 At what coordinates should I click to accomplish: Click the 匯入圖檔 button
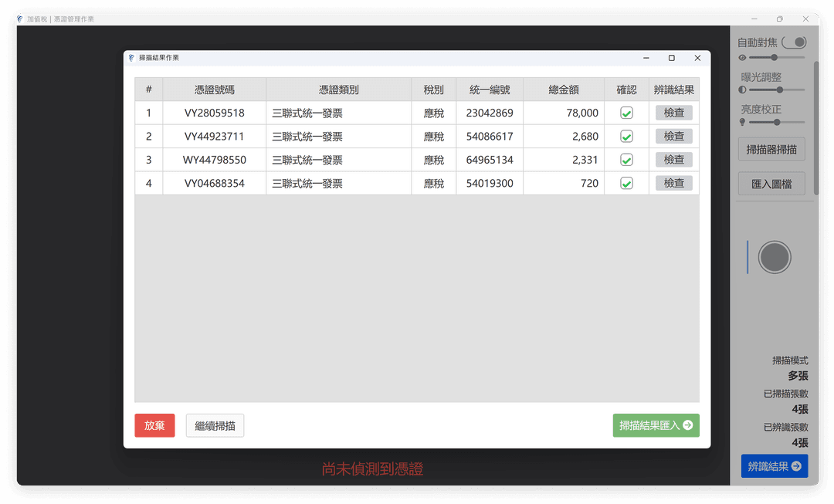[771, 183]
